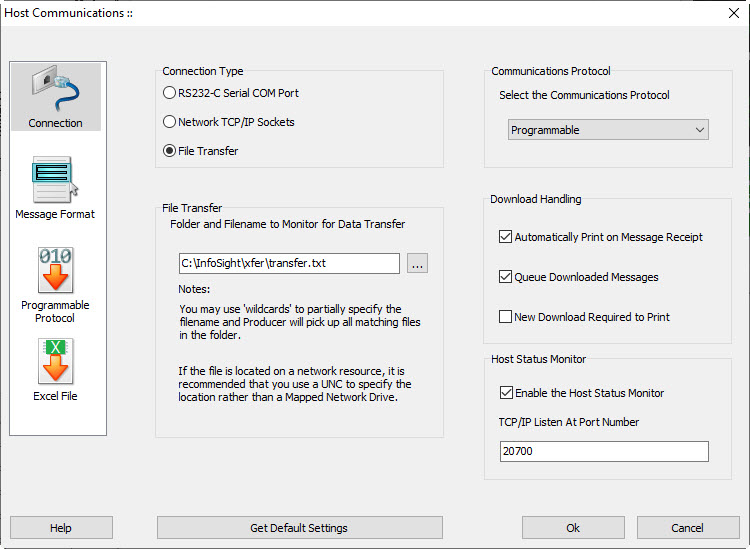Open the Message Format icon
Screen dimensions: 750x549
[55, 187]
